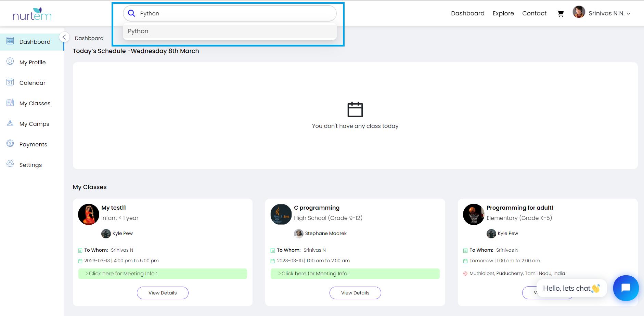The image size is (644, 316).
Task: Open the shopping cart icon
Action: point(561,14)
